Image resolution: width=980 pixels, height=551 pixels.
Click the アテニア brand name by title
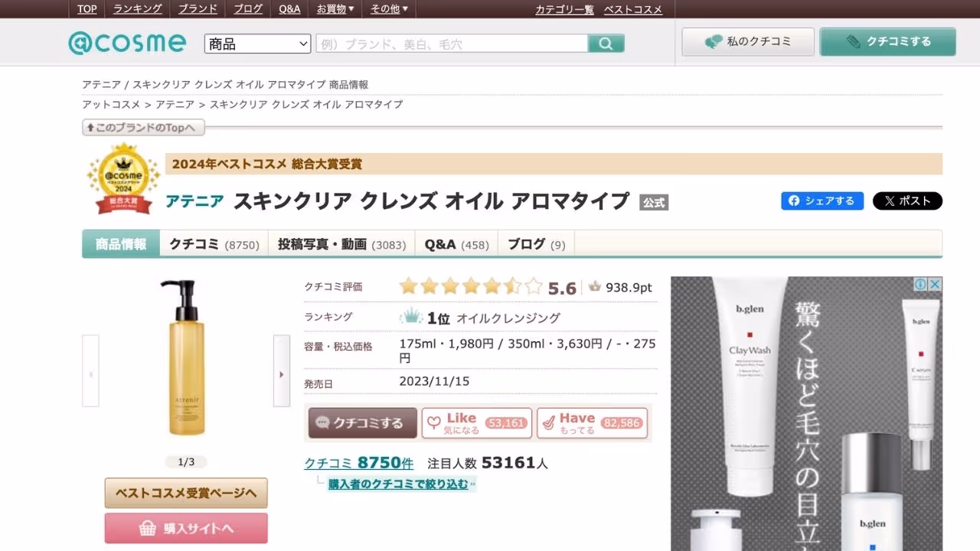pos(194,201)
